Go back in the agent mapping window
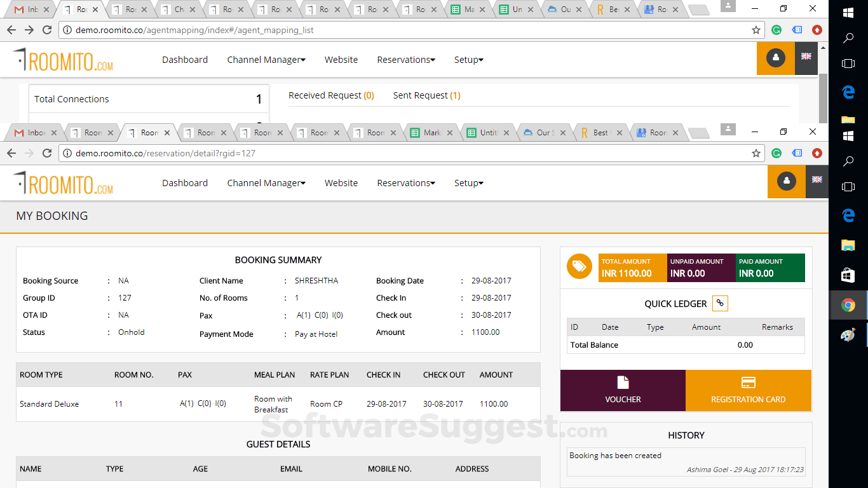Screen dimensions: 868x488 coord(11,30)
